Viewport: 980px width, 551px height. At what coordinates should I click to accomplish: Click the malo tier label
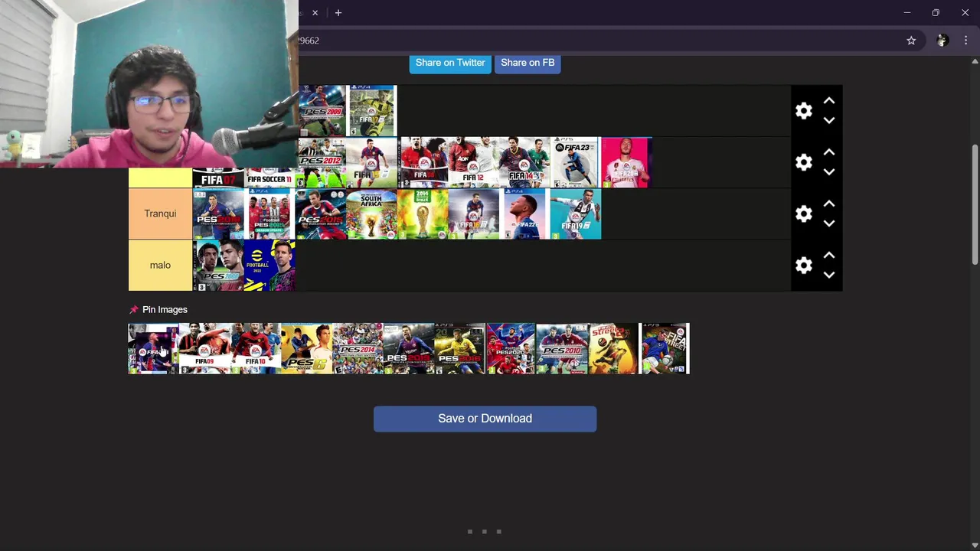click(160, 265)
